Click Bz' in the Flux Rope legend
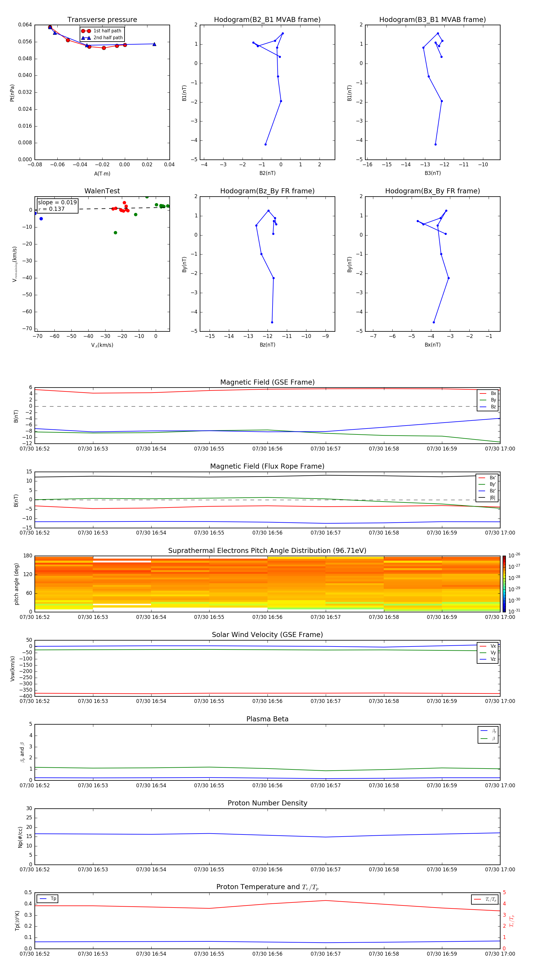The width and height of the screenshot is (535, 980). (x=487, y=491)
